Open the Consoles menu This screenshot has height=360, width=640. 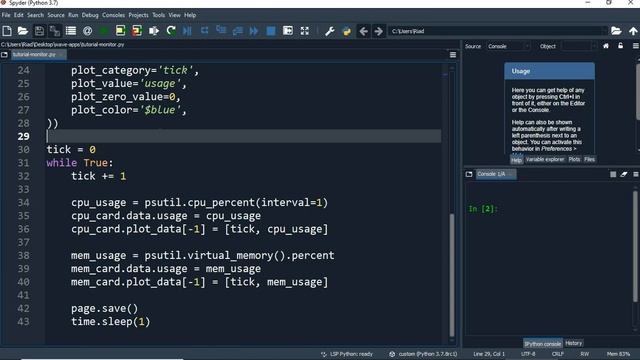(113, 15)
